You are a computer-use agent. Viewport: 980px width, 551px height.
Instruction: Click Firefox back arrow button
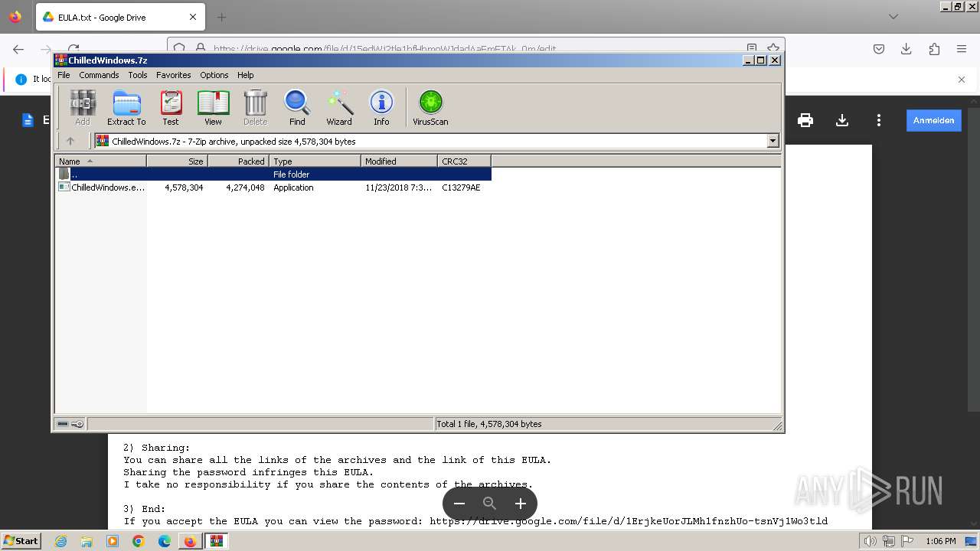click(x=18, y=49)
